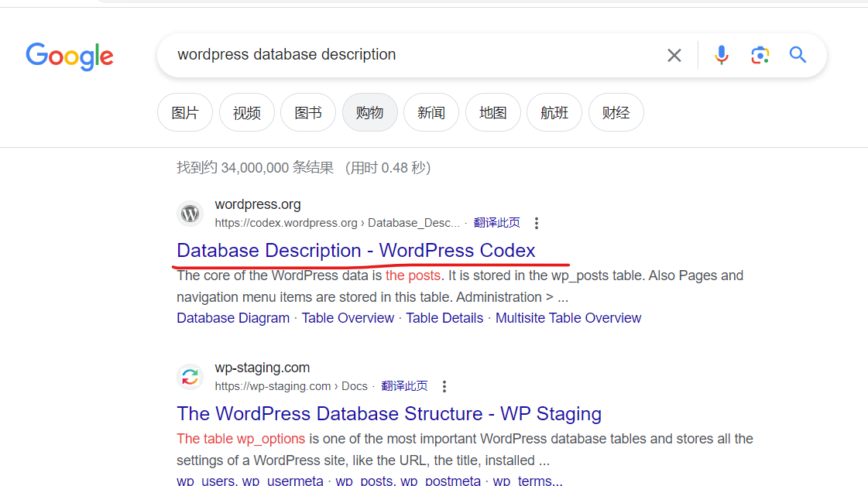Viewport: 868px width, 486px height.
Task: Open Google Lens image search icon
Action: (x=760, y=56)
